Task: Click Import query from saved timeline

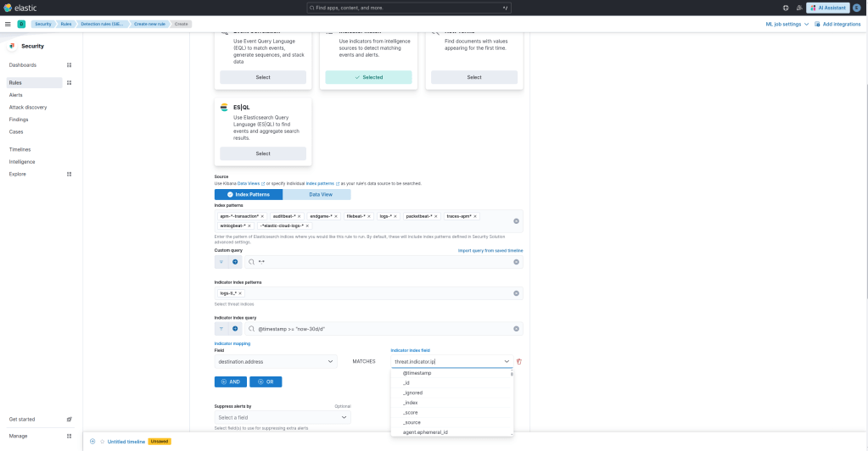Action: (x=490, y=251)
